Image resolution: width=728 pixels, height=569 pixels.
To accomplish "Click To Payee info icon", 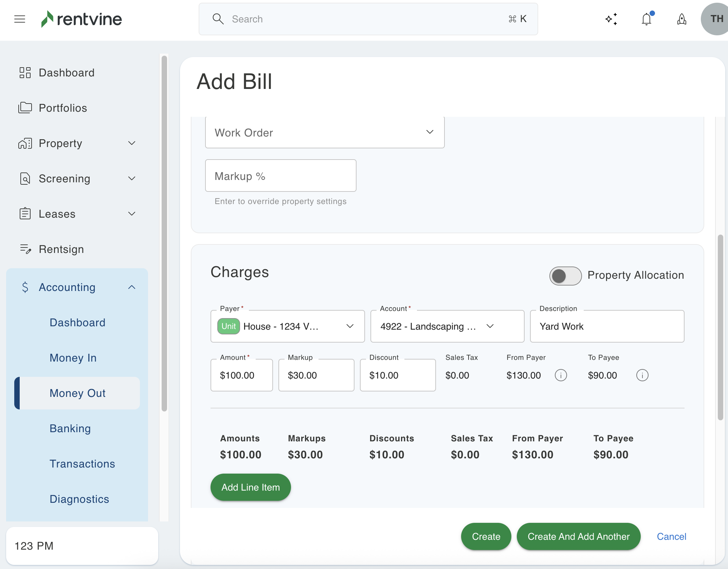I will pyautogui.click(x=642, y=375).
